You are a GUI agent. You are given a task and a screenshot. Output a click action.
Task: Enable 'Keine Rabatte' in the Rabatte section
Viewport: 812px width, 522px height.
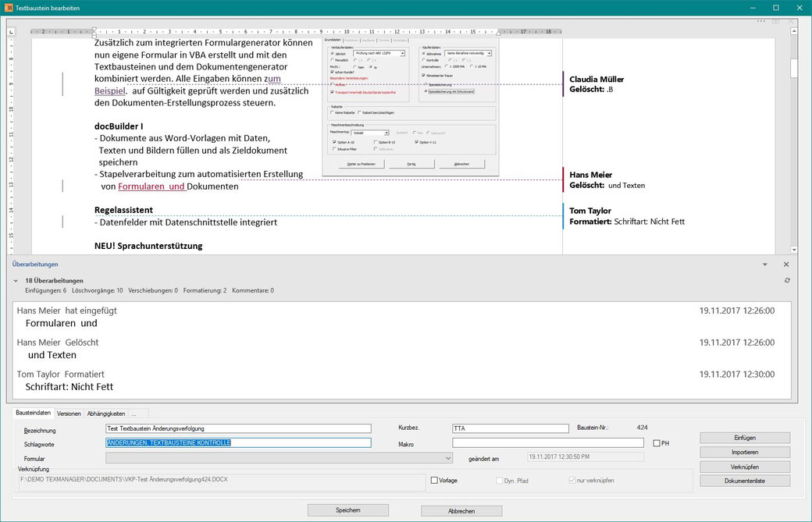point(333,112)
